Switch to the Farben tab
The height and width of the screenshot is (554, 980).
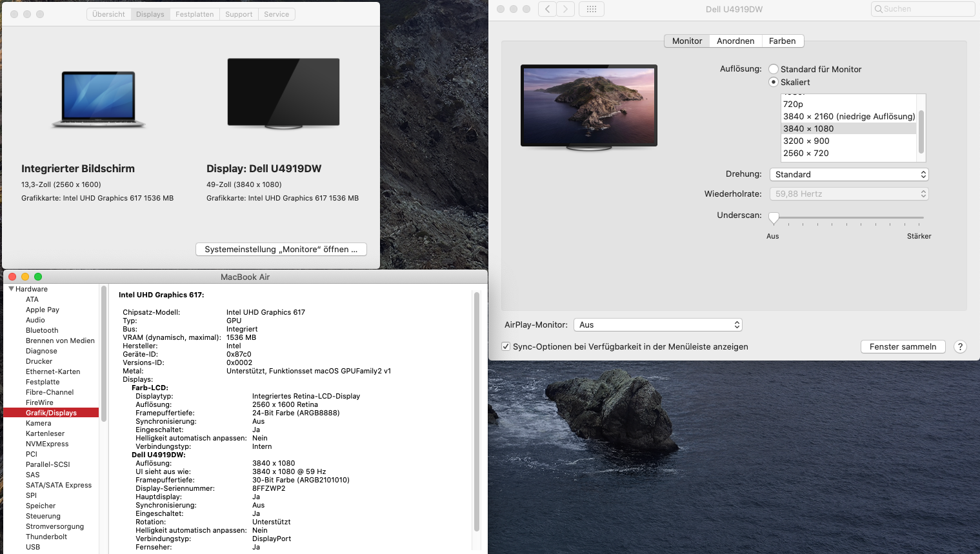tap(783, 41)
